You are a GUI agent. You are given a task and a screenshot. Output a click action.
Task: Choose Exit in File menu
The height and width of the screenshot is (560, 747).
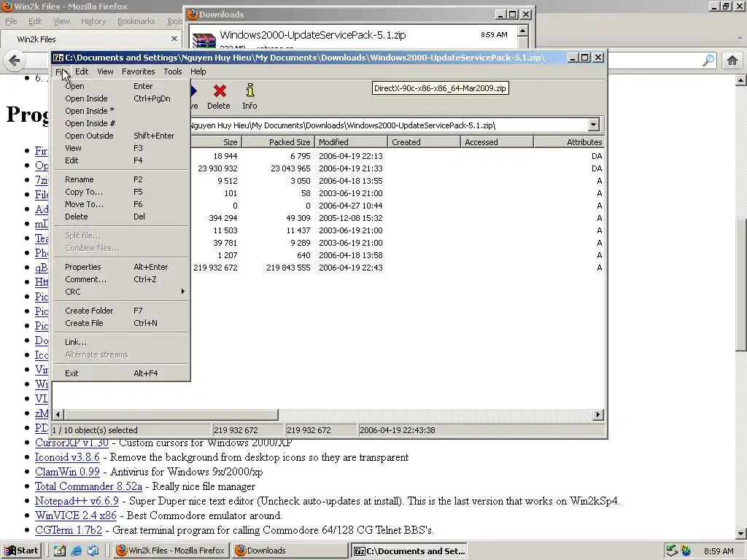point(121,374)
